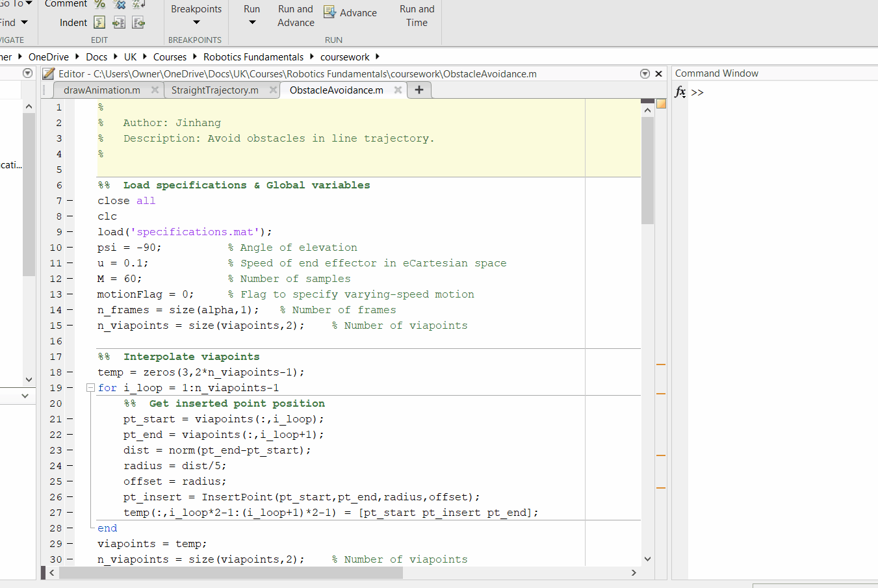Switch to the drawAnimation.m tab
Viewport: 878px width, 588px height.
tap(101, 90)
